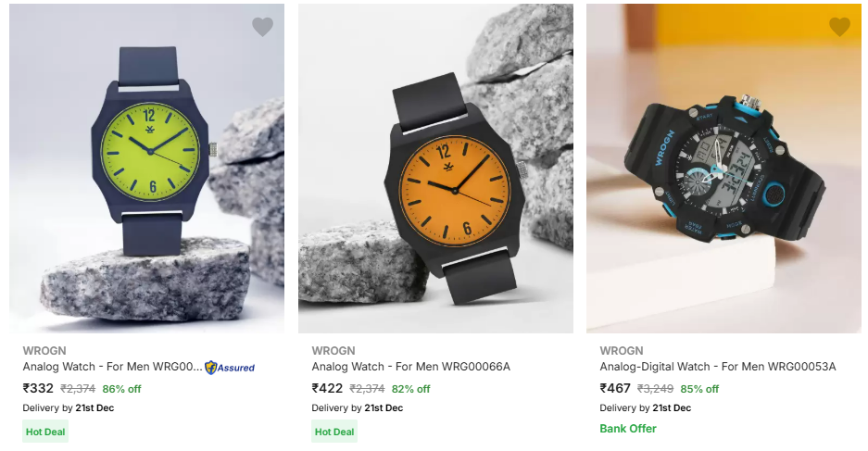
Task: Add green-dial watch to wishlist with heart icon
Action: click(262, 27)
